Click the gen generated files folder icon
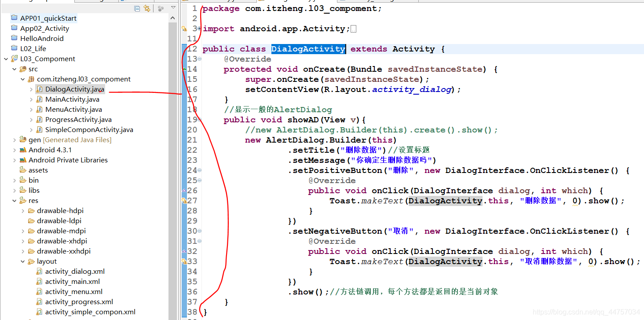Screen dimensions: 644x320 tap(23, 140)
